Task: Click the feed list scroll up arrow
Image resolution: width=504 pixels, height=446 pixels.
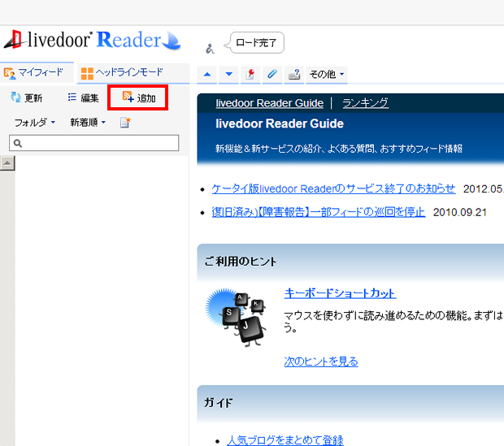Action: point(7,163)
